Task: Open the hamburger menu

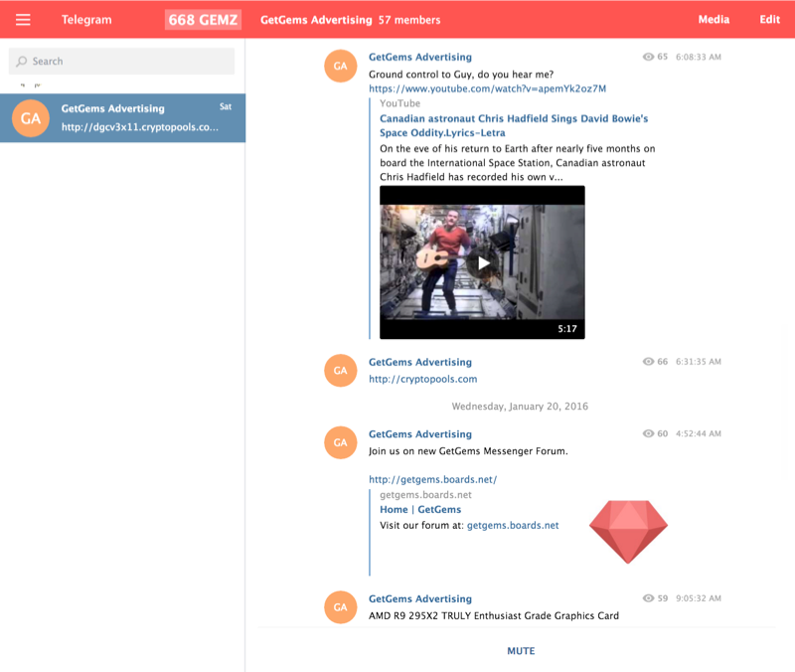Action: pos(23,20)
